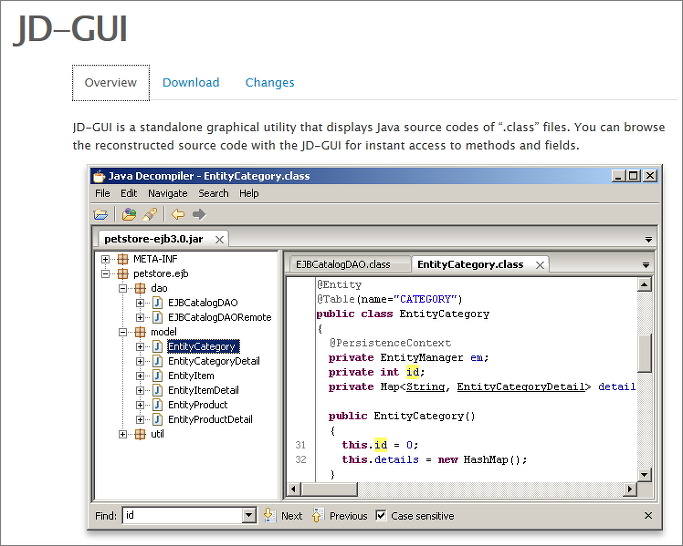Click the petstore.ejb package icon
Image resolution: width=683 pixels, height=546 pixels.
123,274
